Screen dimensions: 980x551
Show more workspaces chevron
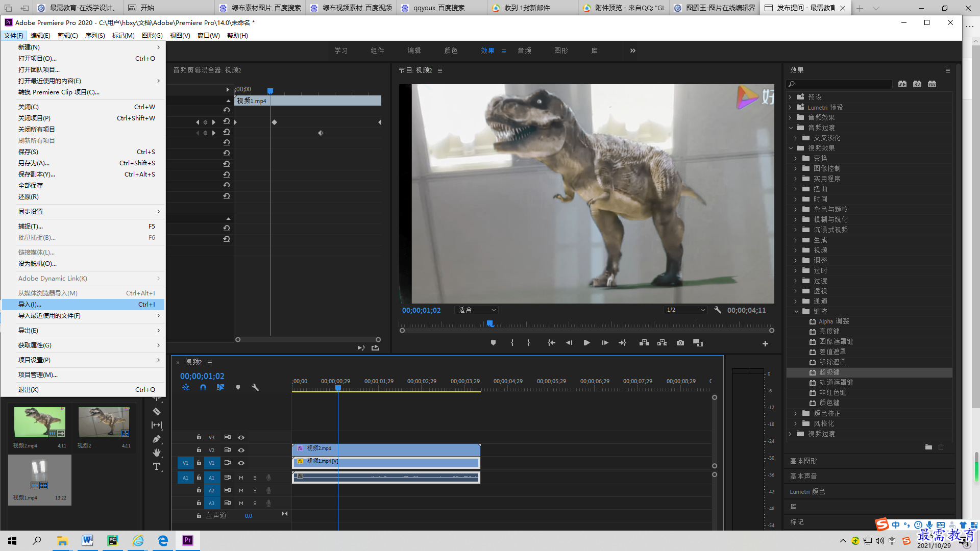633,51
